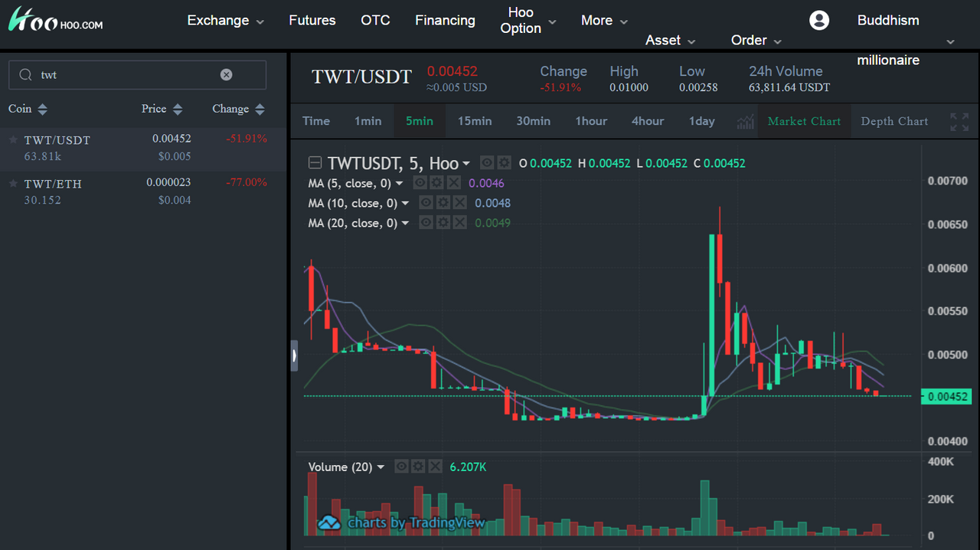The image size is (980, 550).
Task: Remove the MA 20 indicator
Action: click(x=459, y=223)
